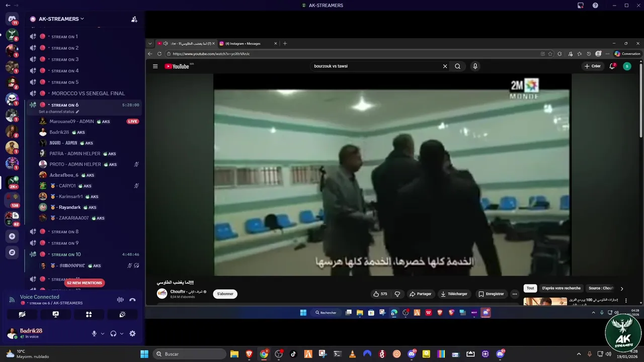Select the YouTube browser tab
This screenshot has width=644, height=362.
point(186,44)
